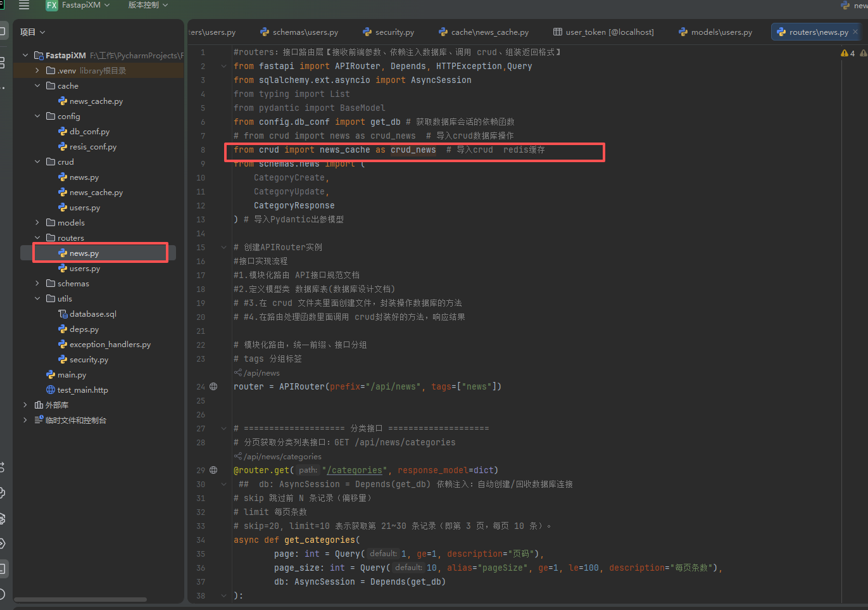Open security.py in the utils folder
Image resolution: width=868 pixels, height=610 pixels.
89,360
